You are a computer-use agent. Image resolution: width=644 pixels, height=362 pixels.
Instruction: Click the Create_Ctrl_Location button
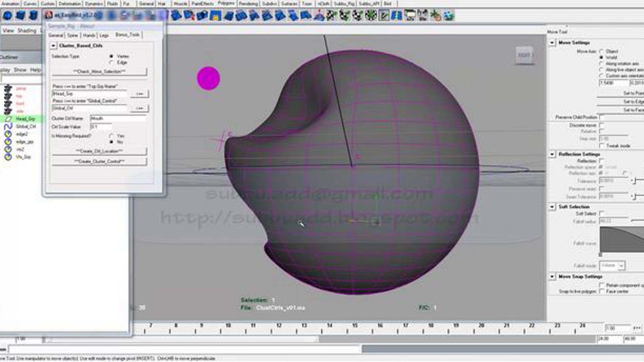point(99,151)
